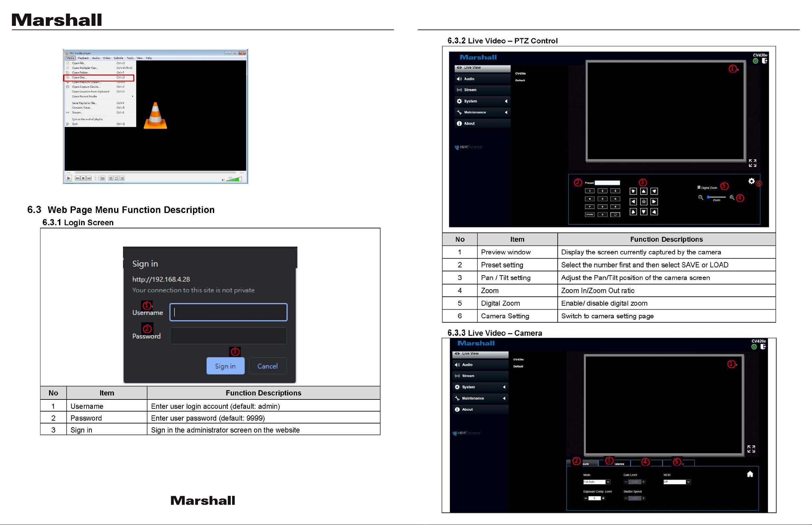This screenshot has width=812, height=525.
Task: Click green power icon in PTZ screenshot
Action: [755, 61]
